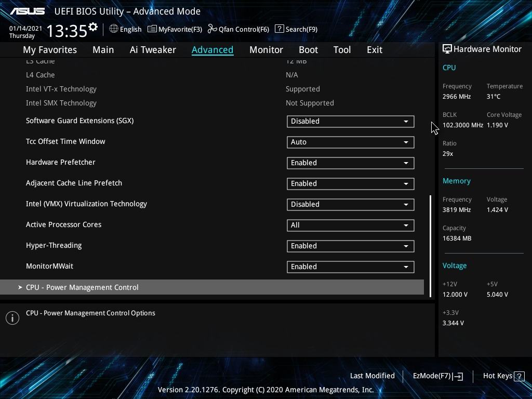
Task: Open Hardware Prefetcher dropdown
Action: pyautogui.click(x=351, y=163)
